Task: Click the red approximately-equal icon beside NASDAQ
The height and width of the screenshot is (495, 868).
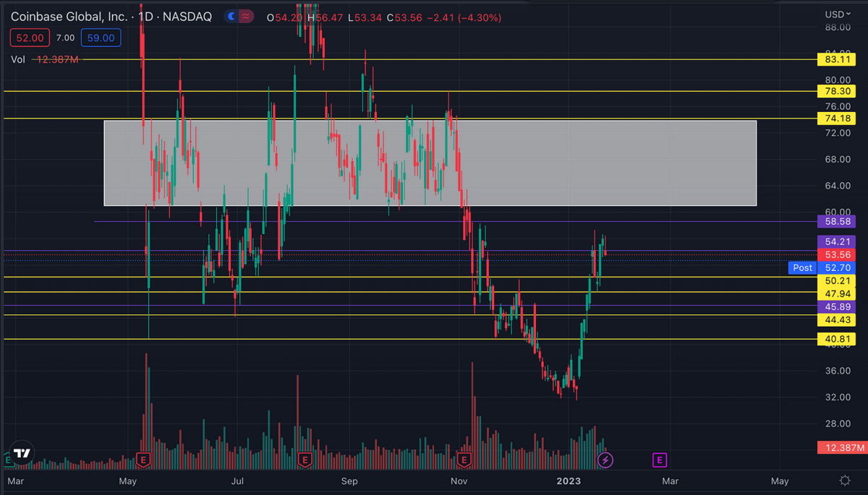Action: pos(246,16)
